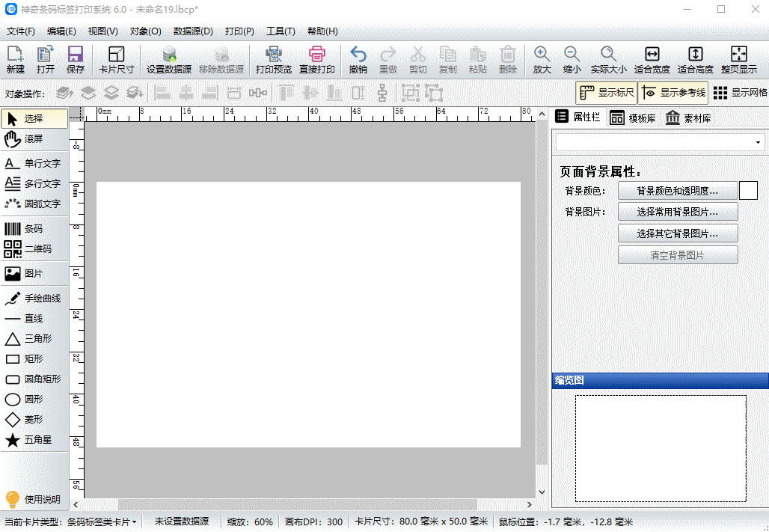Select the 矩形 rectangle tool

(x=34, y=358)
